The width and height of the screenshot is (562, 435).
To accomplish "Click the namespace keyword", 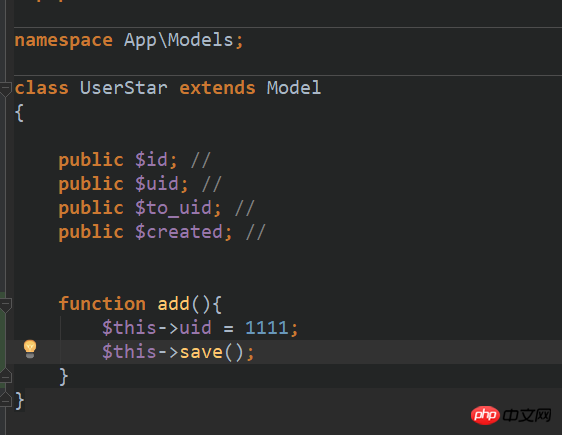I will tap(63, 40).
